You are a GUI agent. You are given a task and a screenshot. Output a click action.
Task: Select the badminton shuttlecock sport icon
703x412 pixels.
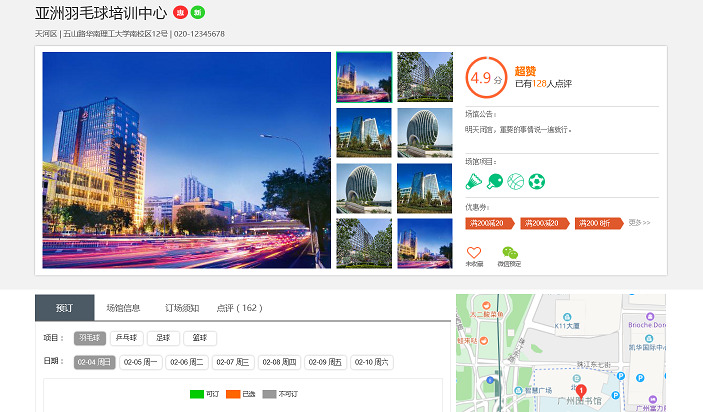473,182
